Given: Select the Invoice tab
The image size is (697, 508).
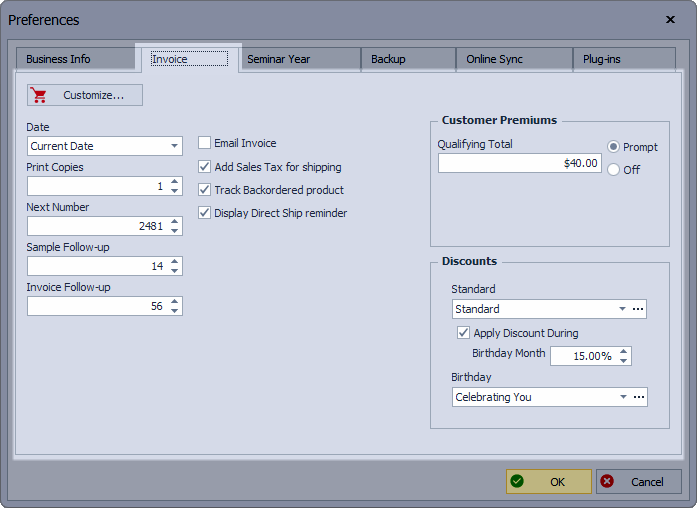Looking at the screenshot, I should click(x=190, y=59).
